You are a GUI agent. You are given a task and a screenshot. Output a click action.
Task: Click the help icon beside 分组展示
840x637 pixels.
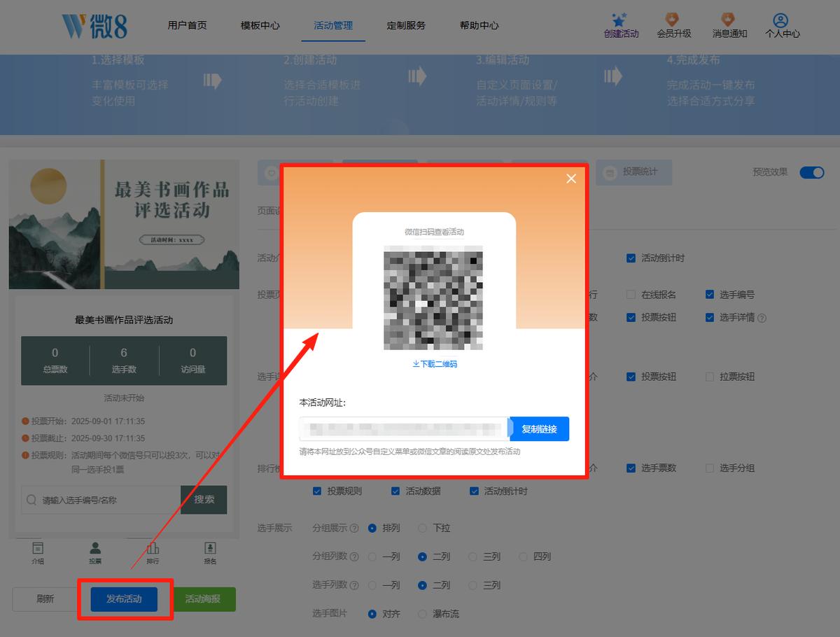(354, 528)
